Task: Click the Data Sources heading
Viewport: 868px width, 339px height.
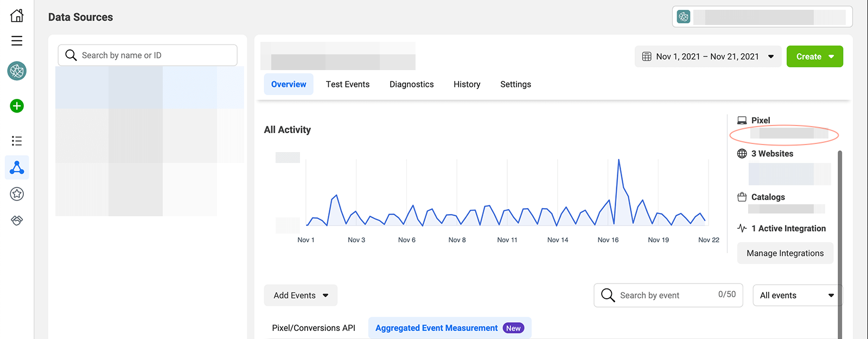Action: (x=80, y=17)
